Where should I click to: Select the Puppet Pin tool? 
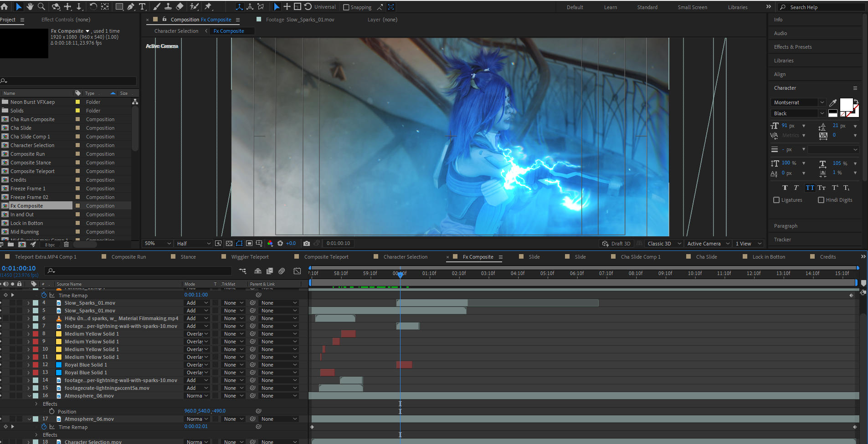(208, 7)
